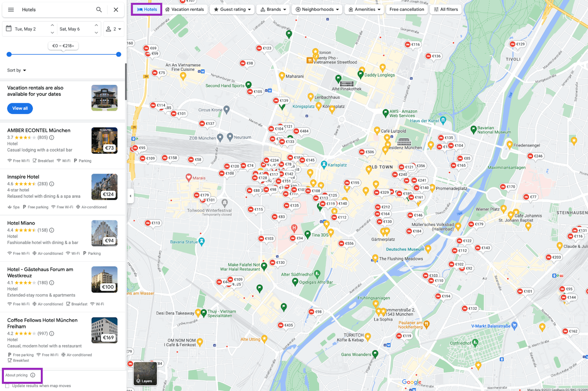Toggle the Vacation rentals filter chip

(184, 9)
